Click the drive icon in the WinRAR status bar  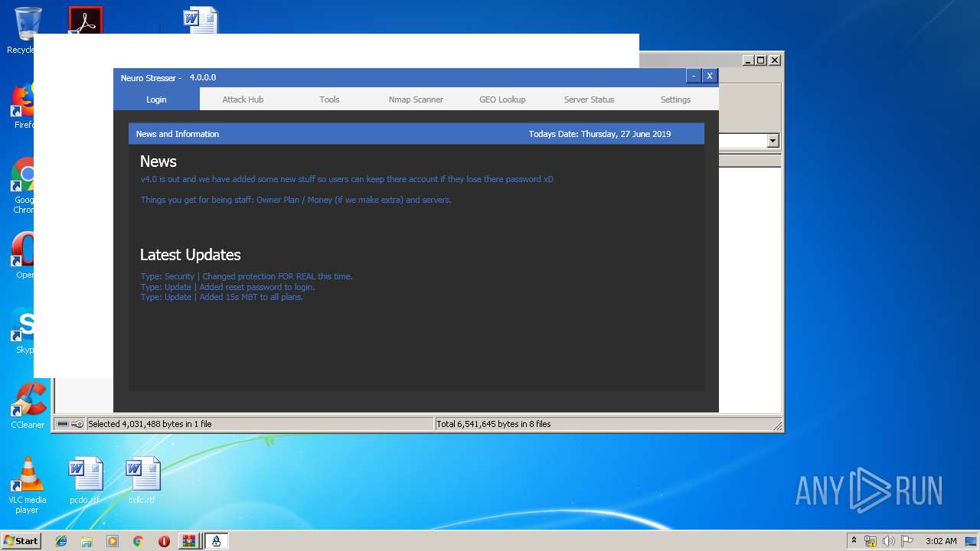coord(63,424)
